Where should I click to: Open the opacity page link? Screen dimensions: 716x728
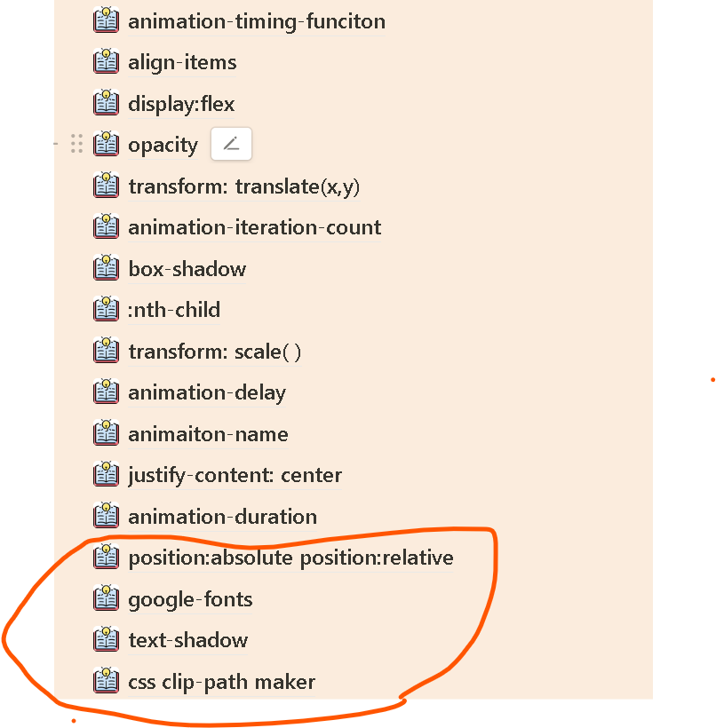pos(163,146)
